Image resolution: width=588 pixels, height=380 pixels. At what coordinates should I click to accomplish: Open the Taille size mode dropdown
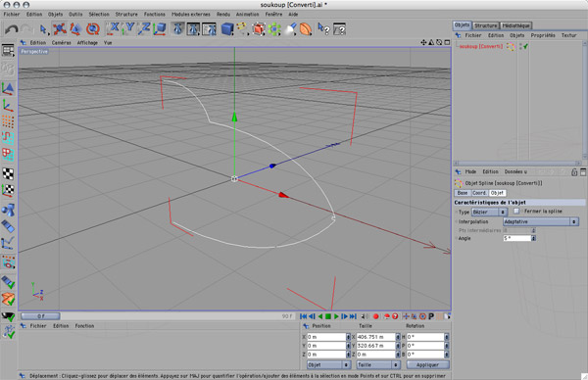[378, 364]
